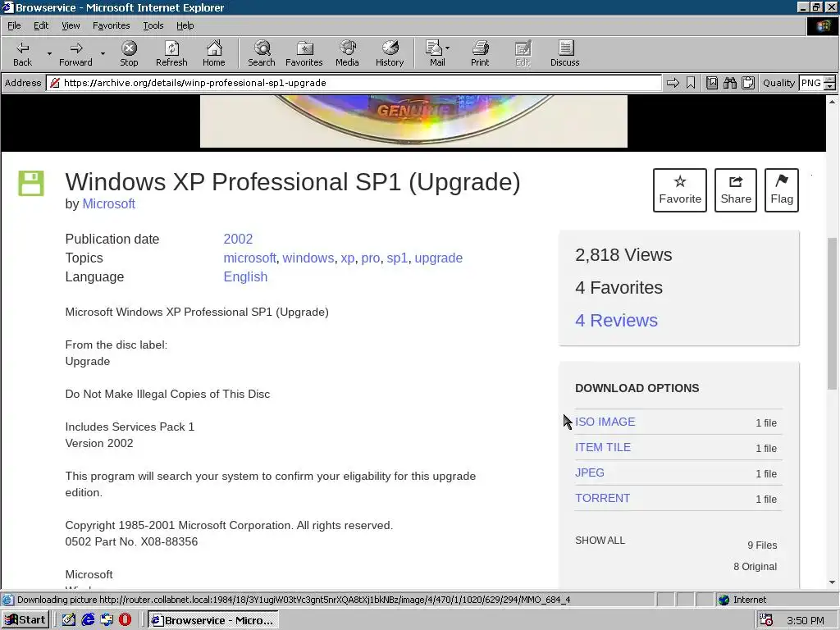840x630 pixels.
Task: Click the Browservice taskbar button
Action: point(213,620)
